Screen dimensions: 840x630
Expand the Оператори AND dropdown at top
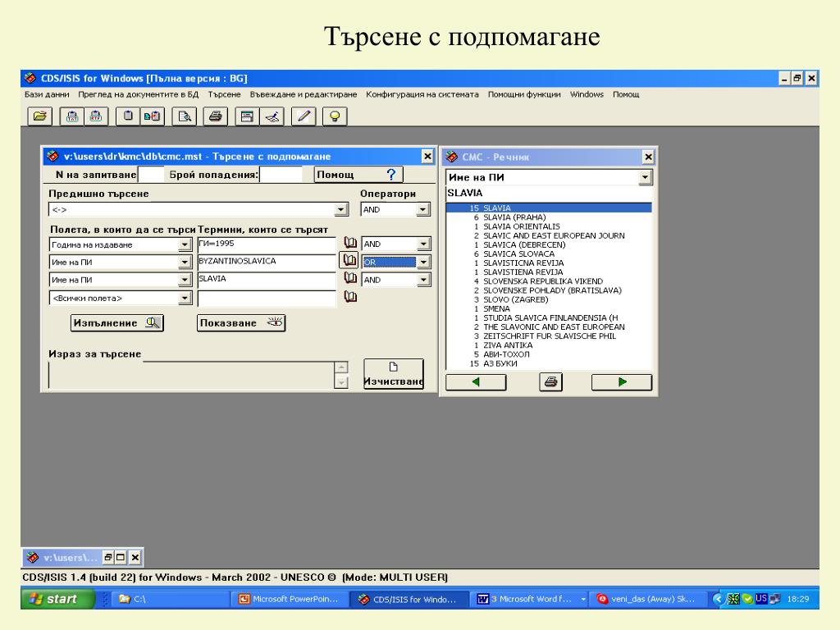pyautogui.click(x=423, y=209)
